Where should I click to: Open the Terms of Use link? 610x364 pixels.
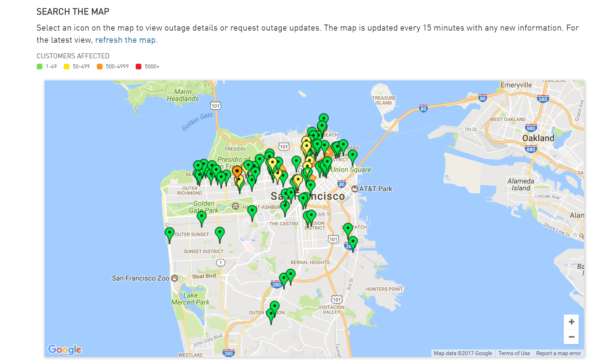coord(514,353)
